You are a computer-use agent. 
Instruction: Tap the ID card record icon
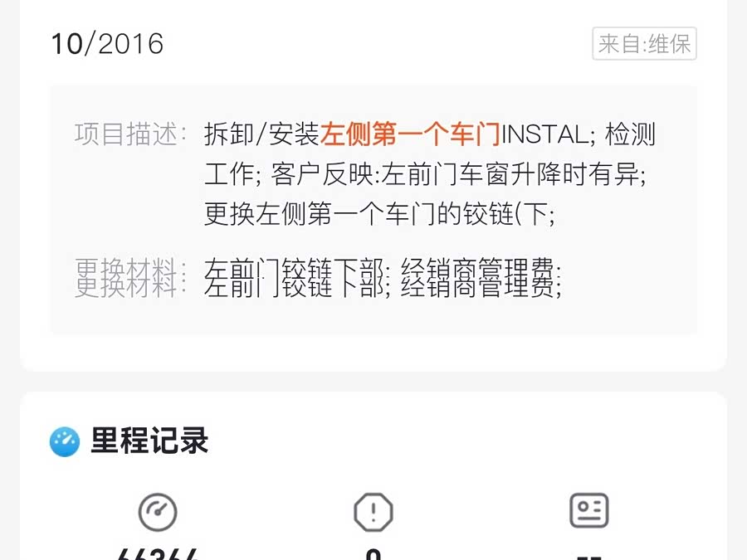coord(589,510)
